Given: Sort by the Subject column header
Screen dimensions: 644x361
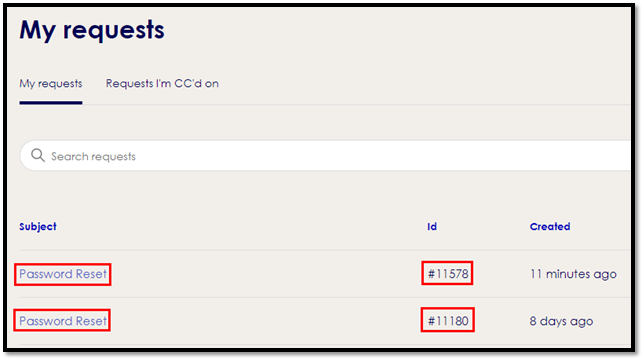Looking at the screenshot, I should coord(38,227).
